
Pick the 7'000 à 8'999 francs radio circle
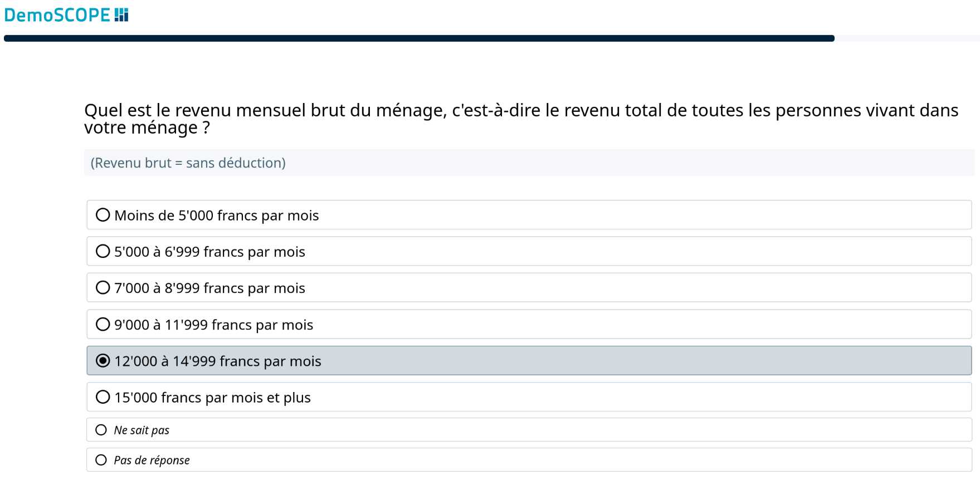(x=103, y=288)
